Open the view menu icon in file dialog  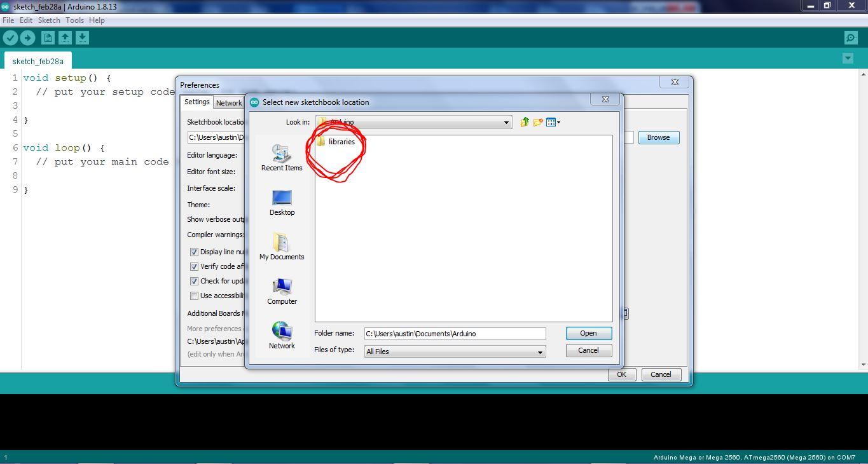click(x=553, y=122)
